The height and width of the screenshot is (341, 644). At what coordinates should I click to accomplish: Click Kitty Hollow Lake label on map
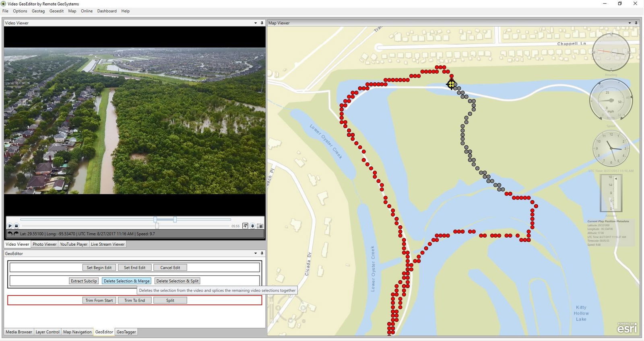[x=581, y=313]
